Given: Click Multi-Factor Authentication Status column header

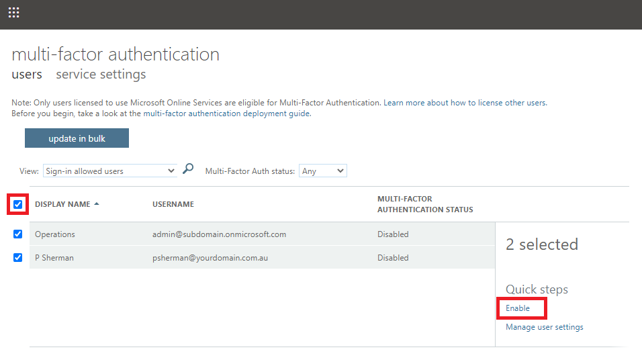Looking at the screenshot, I should [425, 204].
